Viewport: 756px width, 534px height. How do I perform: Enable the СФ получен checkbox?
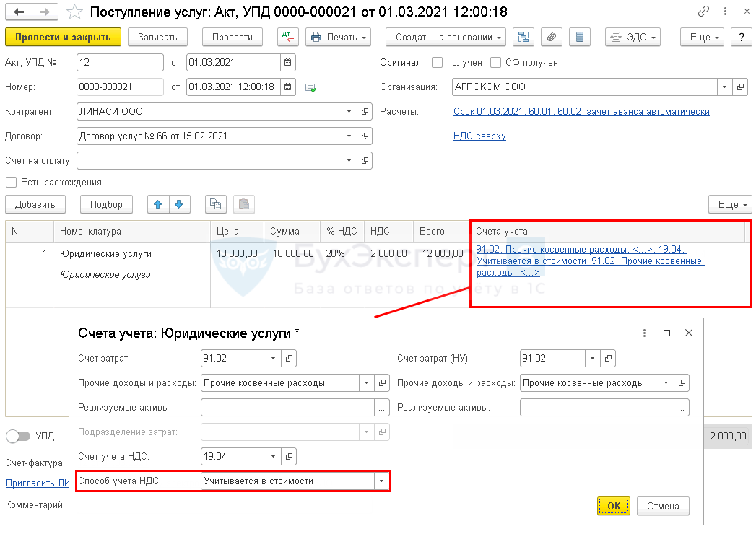pos(495,63)
